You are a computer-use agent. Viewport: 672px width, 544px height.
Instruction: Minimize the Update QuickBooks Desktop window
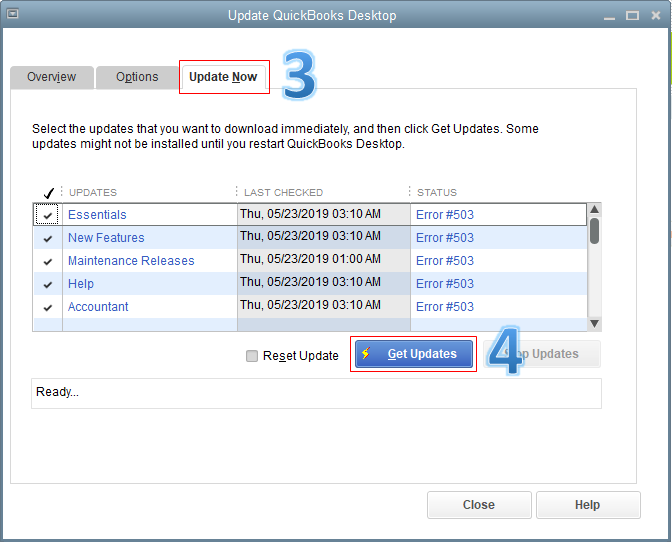(x=609, y=16)
